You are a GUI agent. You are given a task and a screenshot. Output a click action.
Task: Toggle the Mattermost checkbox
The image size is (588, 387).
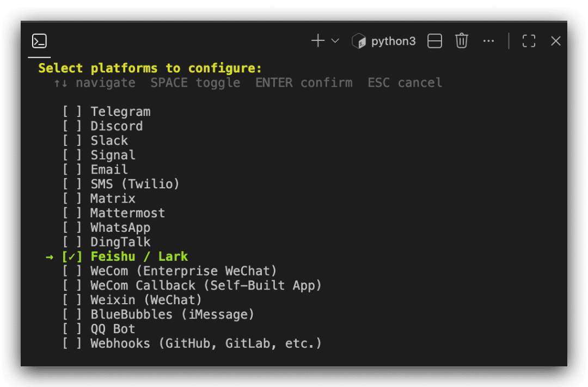point(72,213)
